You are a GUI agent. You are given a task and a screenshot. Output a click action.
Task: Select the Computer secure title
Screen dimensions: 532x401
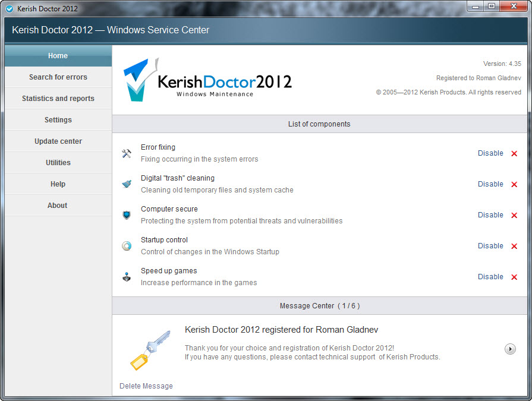pyautogui.click(x=169, y=209)
